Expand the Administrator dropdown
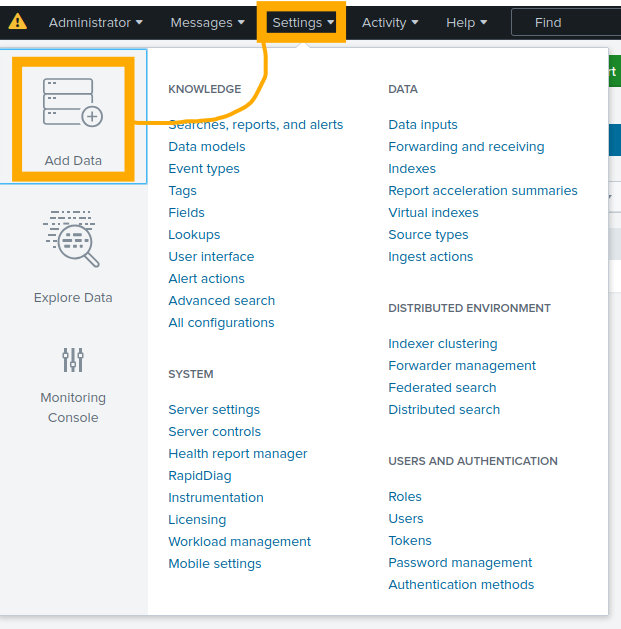The image size is (621, 629). click(x=95, y=23)
